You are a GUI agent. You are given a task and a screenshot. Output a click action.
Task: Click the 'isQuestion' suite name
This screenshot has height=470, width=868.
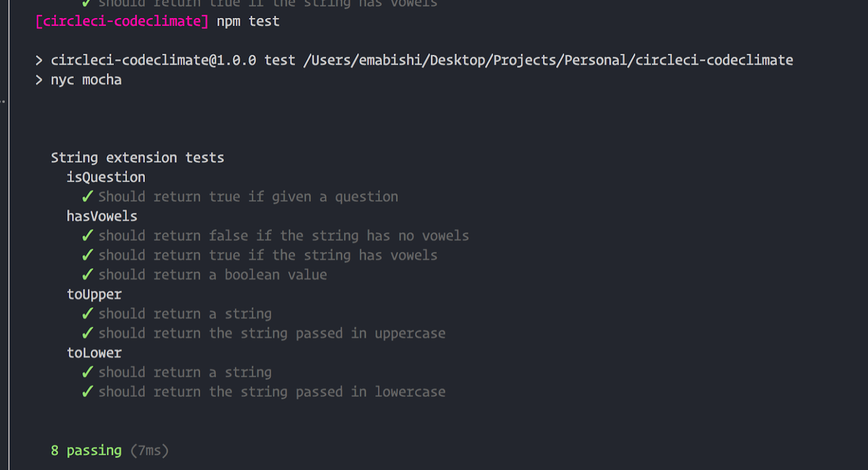[106, 177]
